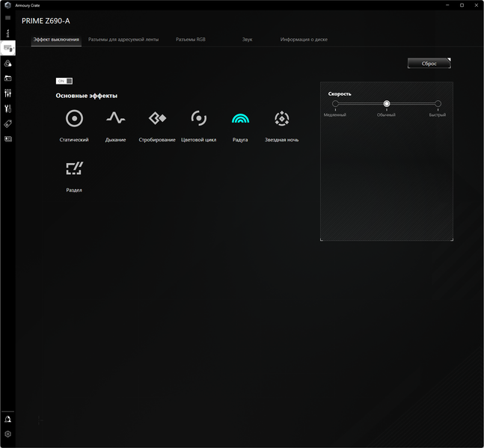This screenshot has width=484, height=448.
Task: Open the Featured deals tag icon
Action: pos(7,123)
